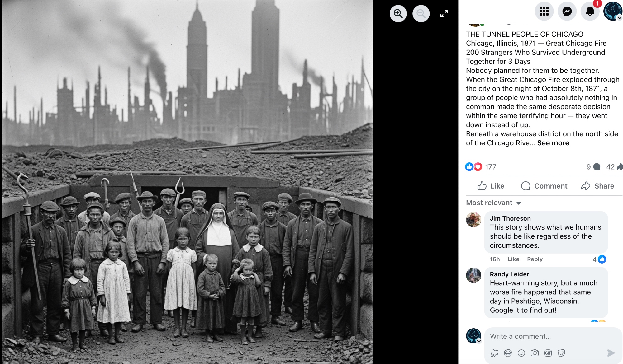623x364 pixels.
Task: Open Messenger chats
Action: [567, 12]
